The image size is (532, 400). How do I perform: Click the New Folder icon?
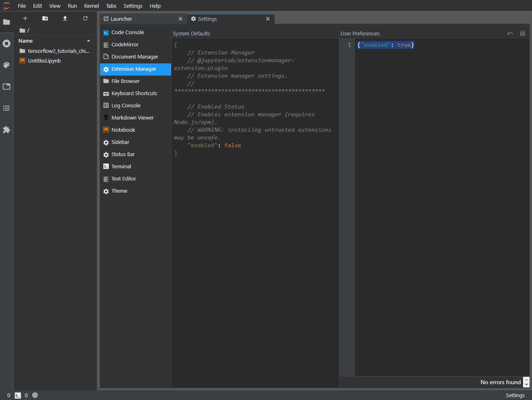tap(45, 18)
